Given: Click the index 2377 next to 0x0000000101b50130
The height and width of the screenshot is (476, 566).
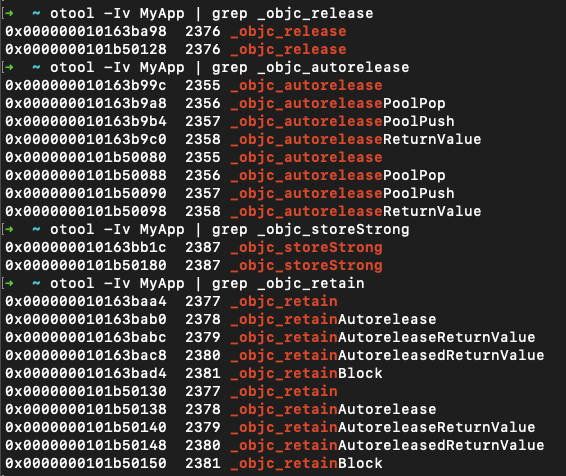Looking at the screenshot, I should coord(203,392).
